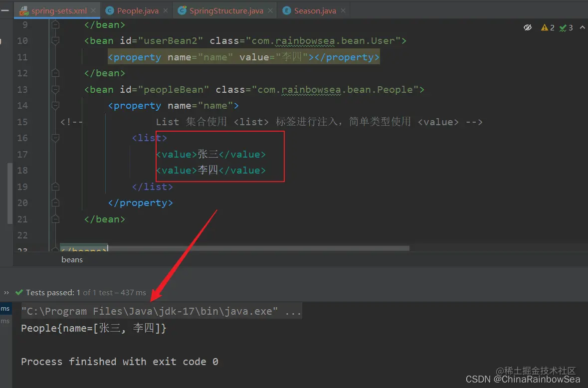Click the com.rainbowsea.bean.People class value
588x388 pixels.
(x=335, y=90)
